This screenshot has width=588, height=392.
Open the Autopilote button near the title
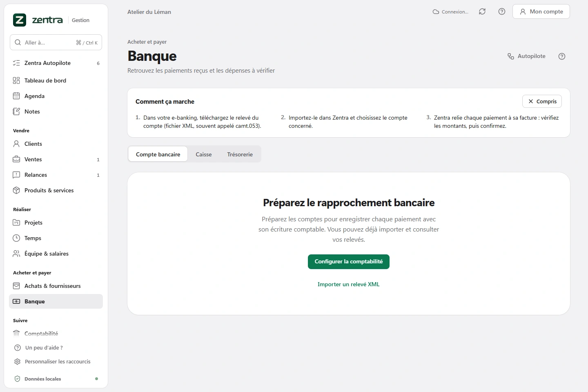(526, 56)
